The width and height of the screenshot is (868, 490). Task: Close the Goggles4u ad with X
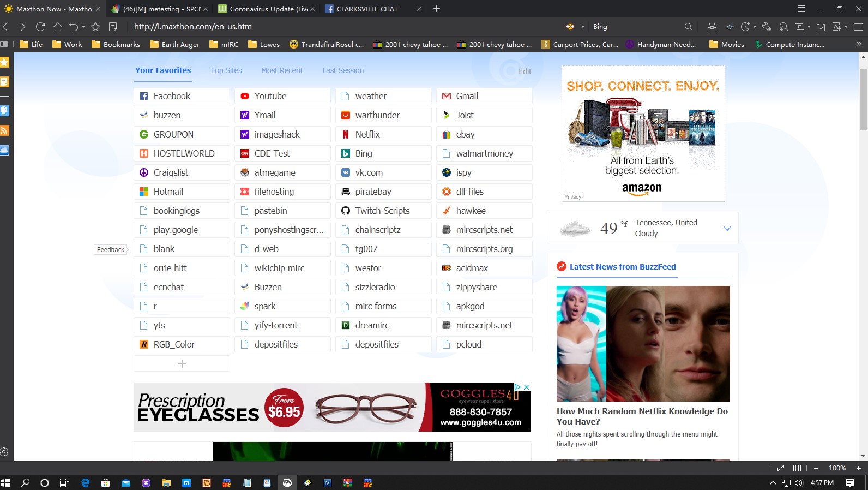coord(527,387)
